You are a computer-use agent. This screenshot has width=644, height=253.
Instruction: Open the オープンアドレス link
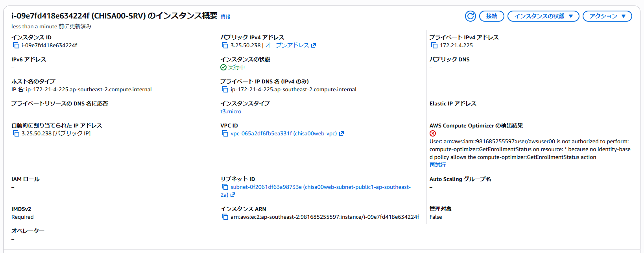point(287,45)
